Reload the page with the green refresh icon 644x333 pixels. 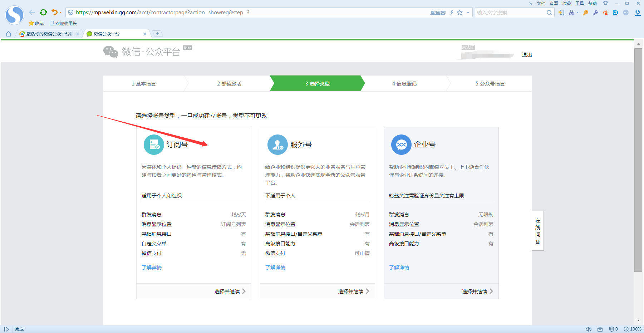43,13
